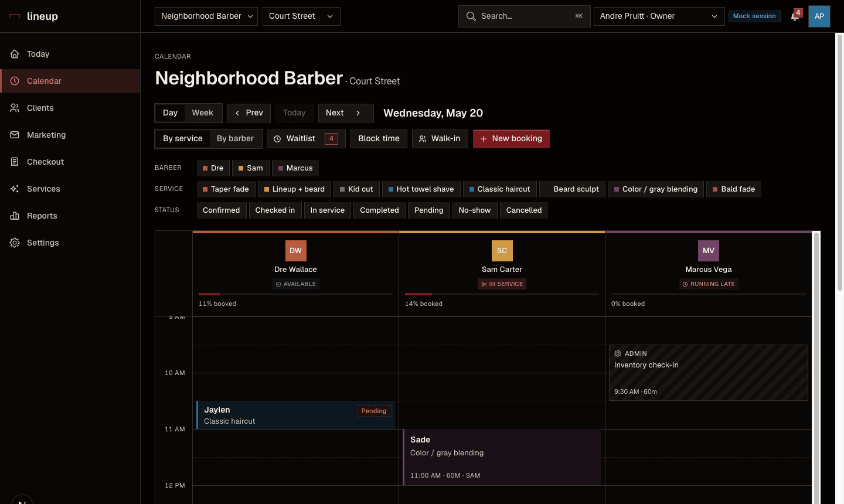Toggle the Marcus barber filter
Viewport: 844px width, 504px height.
(x=295, y=168)
